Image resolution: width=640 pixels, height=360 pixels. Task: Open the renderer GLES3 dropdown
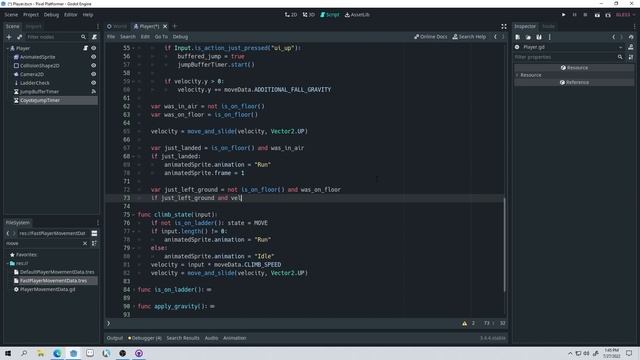[625, 15]
